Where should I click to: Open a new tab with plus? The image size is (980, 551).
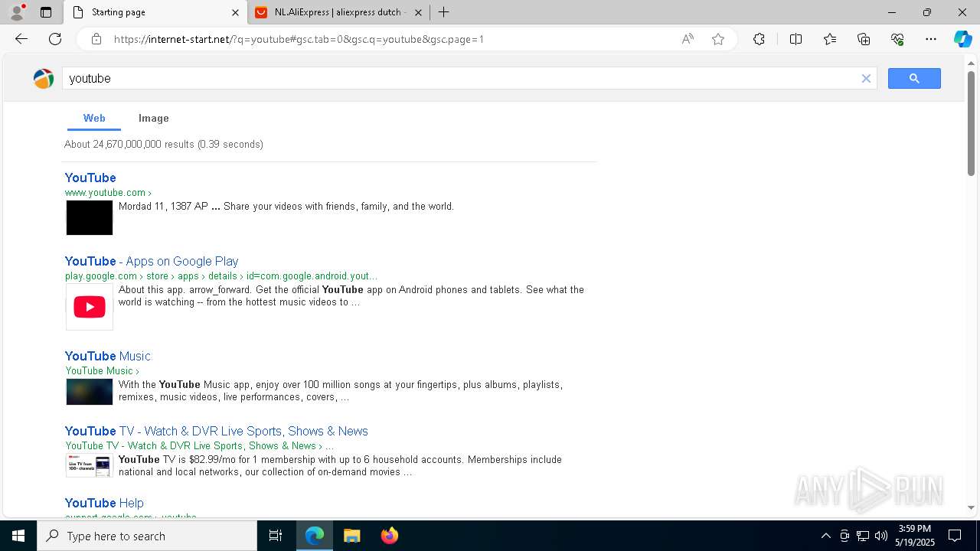click(443, 12)
